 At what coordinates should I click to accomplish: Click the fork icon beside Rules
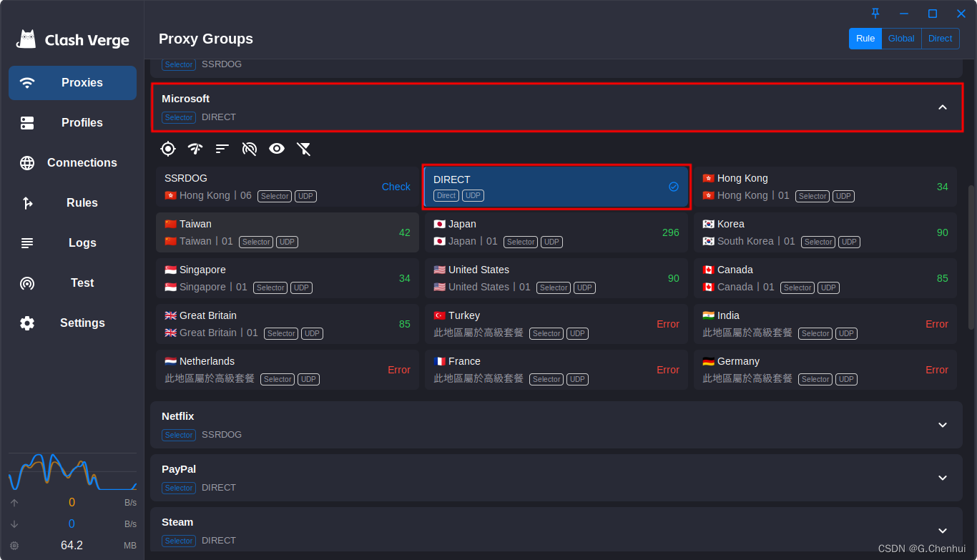(27, 203)
